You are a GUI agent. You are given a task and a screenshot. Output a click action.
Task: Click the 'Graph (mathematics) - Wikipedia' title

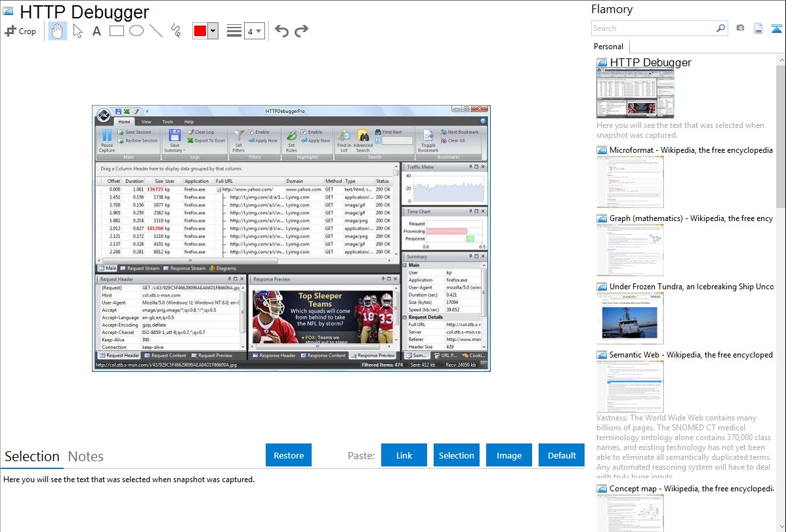691,218
